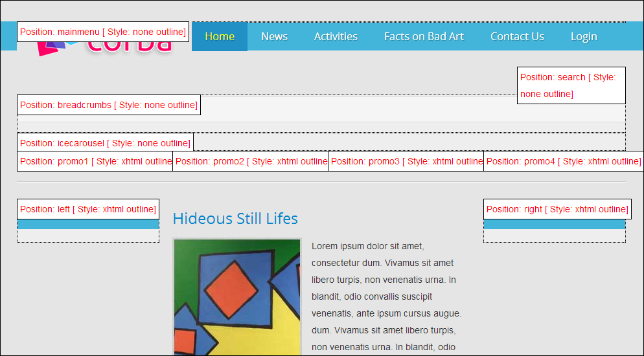
Task: Select the Position: breadcrumbs label
Action: (x=108, y=105)
